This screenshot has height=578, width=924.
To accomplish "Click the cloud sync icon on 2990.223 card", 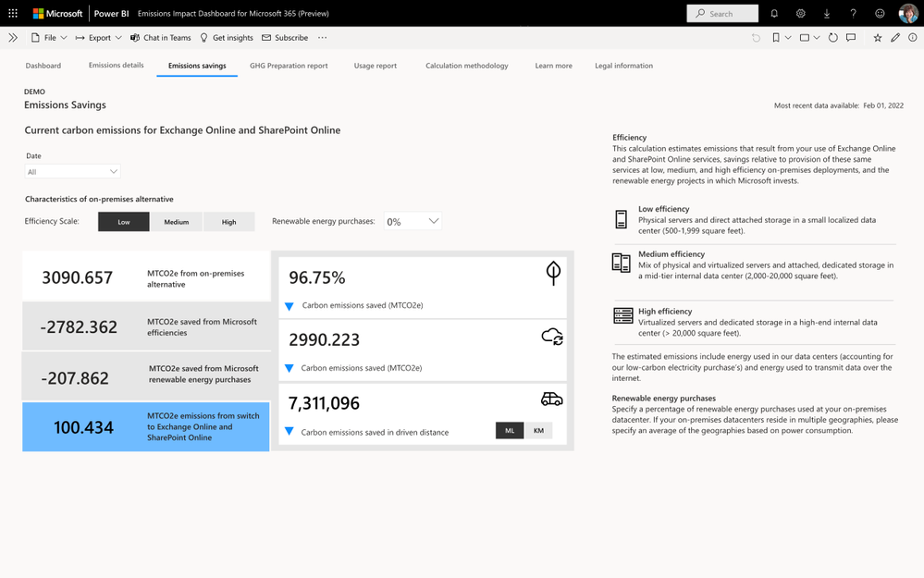I will coord(552,337).
